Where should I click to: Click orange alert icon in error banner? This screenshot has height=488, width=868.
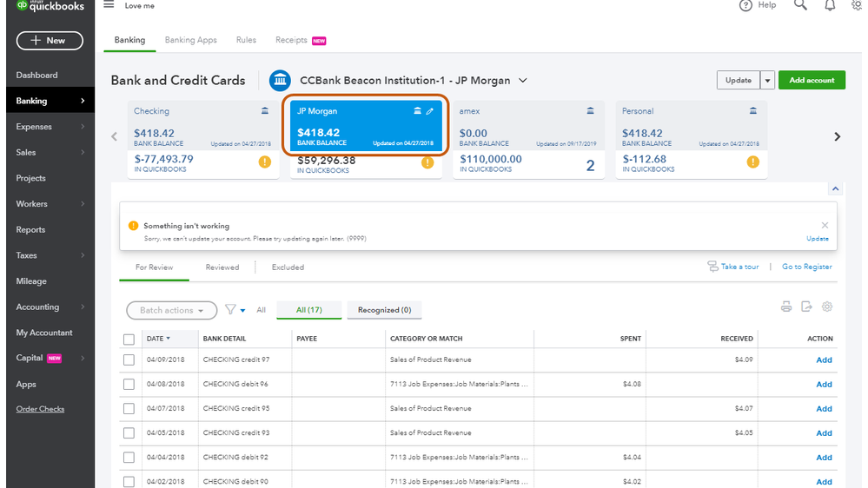[133, 226]
